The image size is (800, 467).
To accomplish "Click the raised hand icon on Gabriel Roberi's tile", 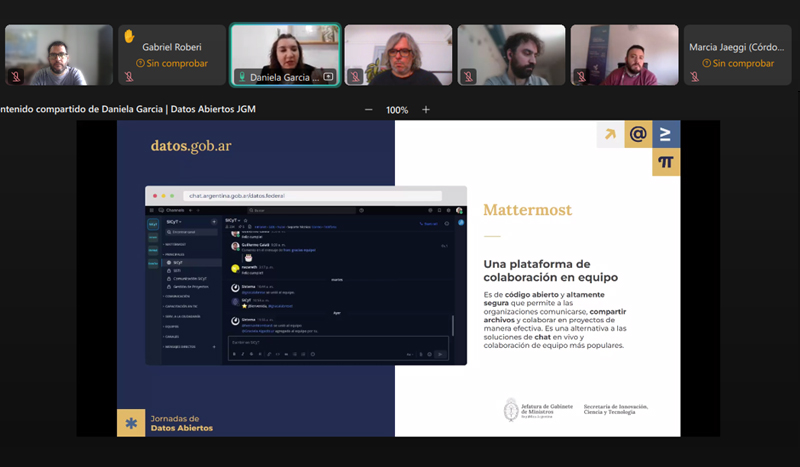I will coord(129,36).
